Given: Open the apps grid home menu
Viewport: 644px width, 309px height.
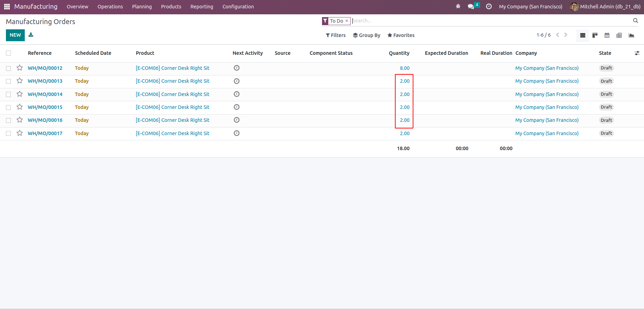Looking at the screenshot, I should point(7,7).
